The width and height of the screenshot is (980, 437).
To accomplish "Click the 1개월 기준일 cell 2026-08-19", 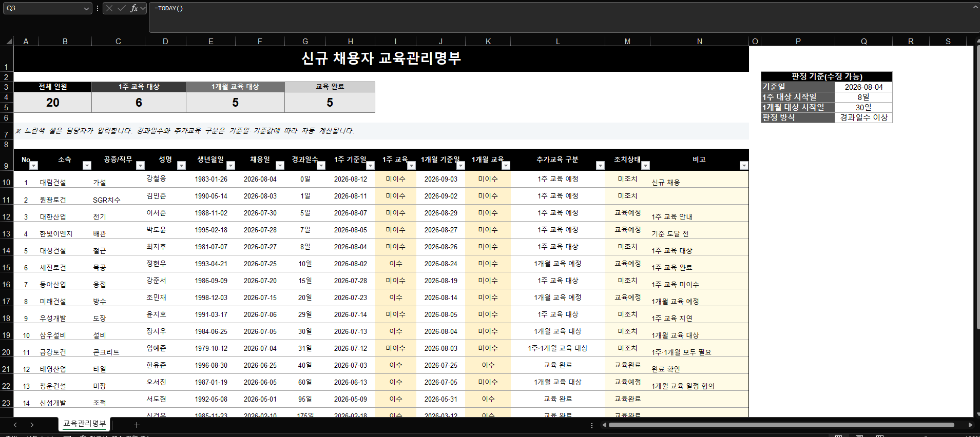I will 441,281.
